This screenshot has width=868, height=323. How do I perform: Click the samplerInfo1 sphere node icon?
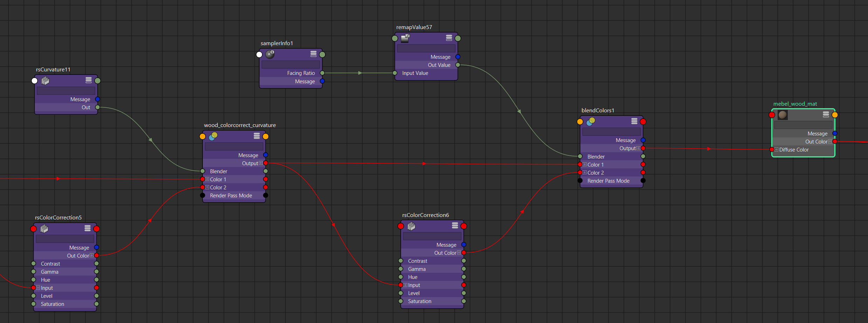pos(270,54)
